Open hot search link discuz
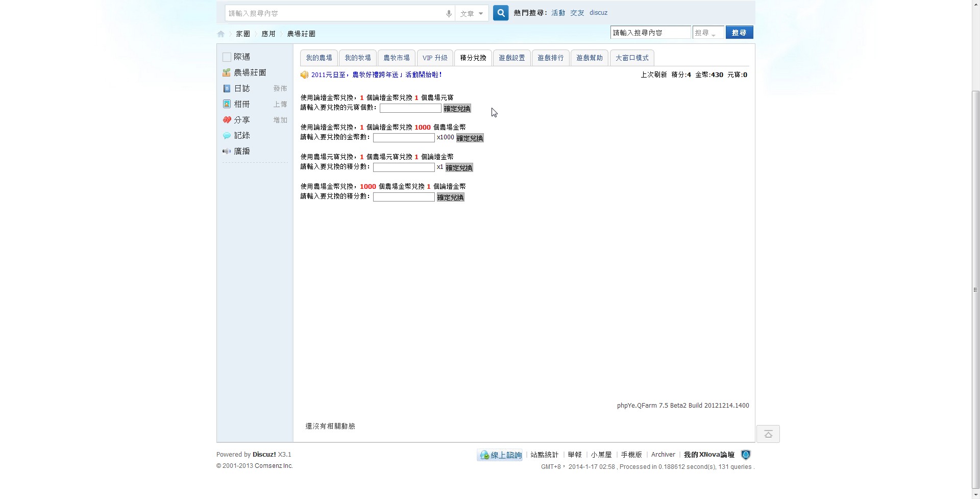The width and height of the screenshot is (980, 499). click(x=598, y=13)
